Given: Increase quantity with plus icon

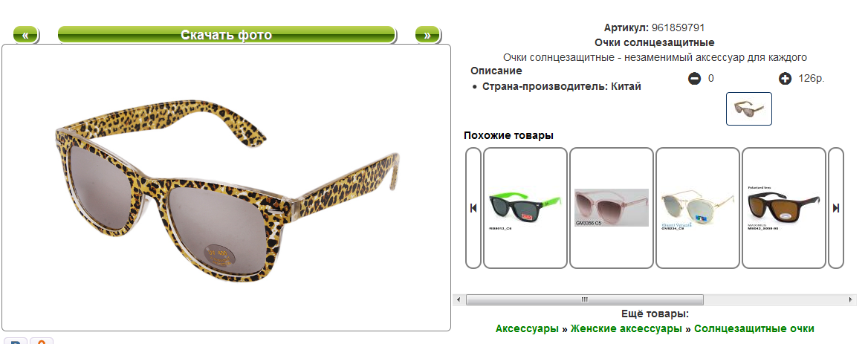Looking at the screenshot, I should pyautogui.click(x=785, y=79).
